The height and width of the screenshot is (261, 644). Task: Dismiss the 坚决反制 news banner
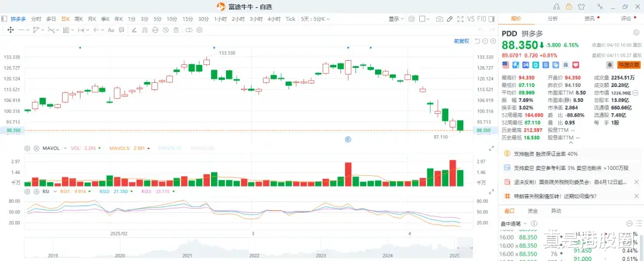(636, 182)
